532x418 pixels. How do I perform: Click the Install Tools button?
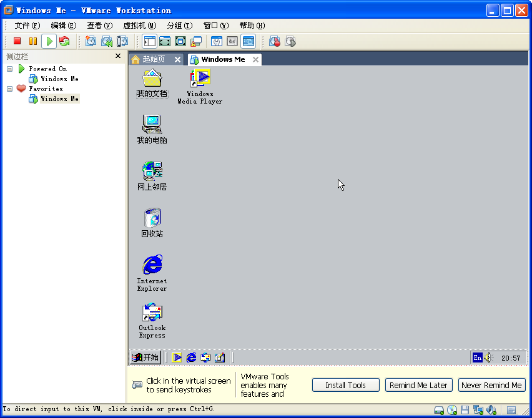[x=345, y=385]
